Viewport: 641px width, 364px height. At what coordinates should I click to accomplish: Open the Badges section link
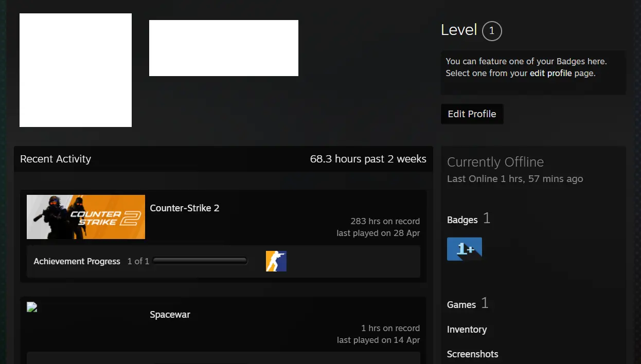462,220
